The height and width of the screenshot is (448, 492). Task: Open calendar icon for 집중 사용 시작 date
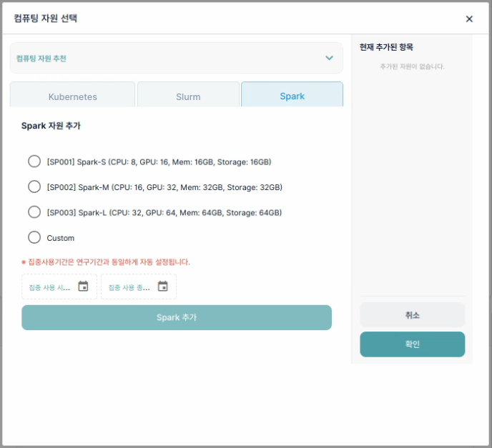coord(83,287)
